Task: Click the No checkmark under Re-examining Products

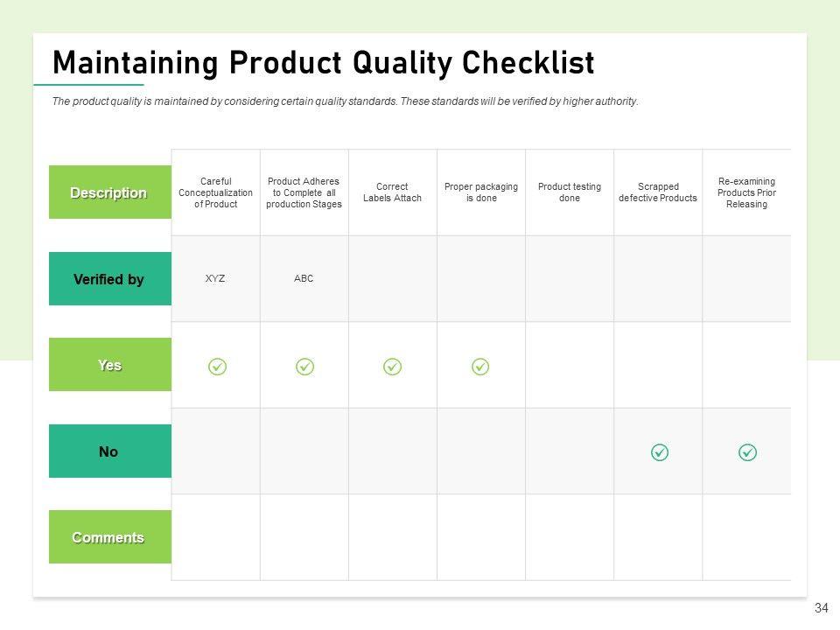Action: pos(747,452)
